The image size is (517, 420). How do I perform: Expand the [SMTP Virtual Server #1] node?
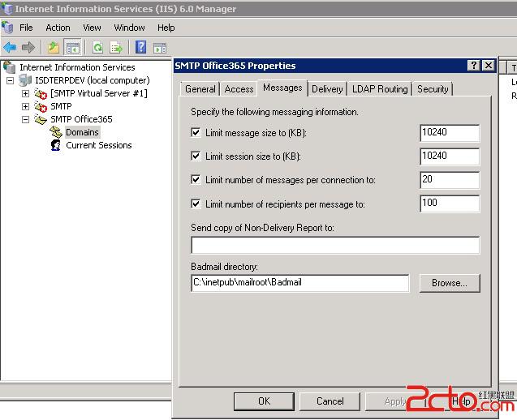pos(25,93)
